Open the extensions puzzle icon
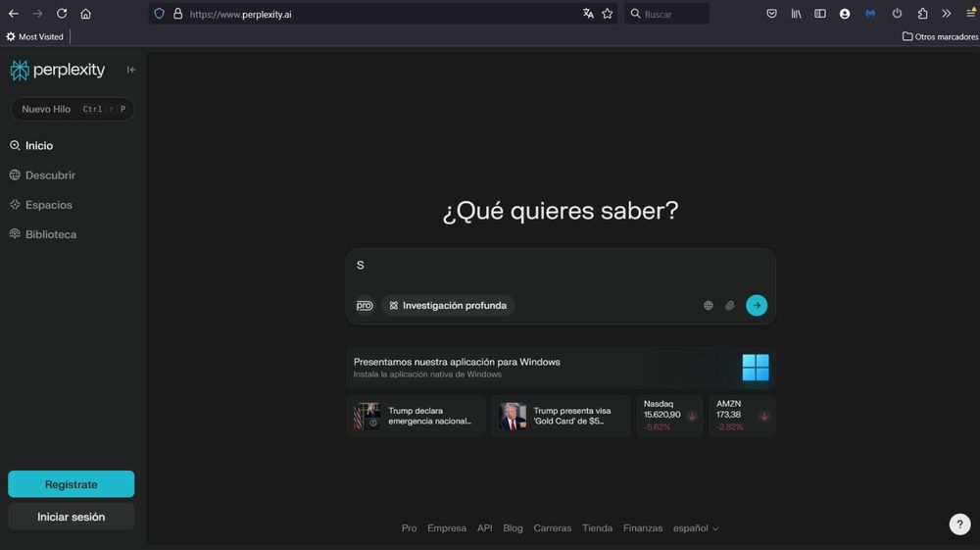Image resolution: width=980 pixels, height=550 pixels. point(922,14)
